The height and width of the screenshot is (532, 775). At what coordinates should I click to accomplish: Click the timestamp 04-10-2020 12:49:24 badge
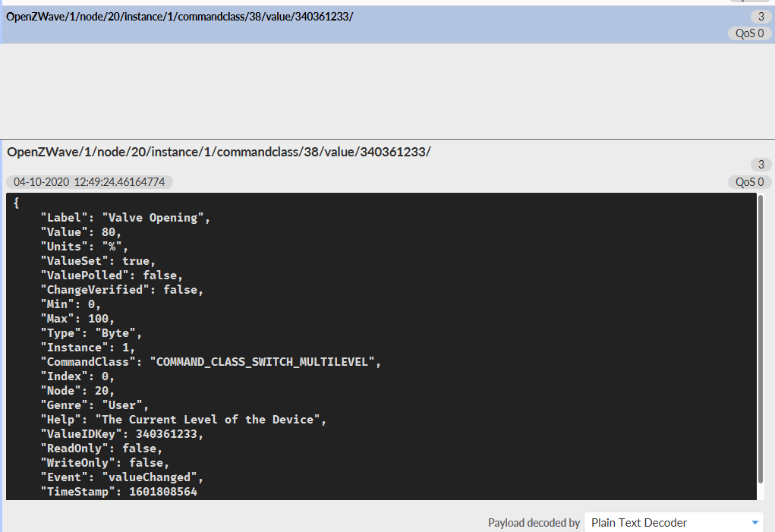(90, 182)
